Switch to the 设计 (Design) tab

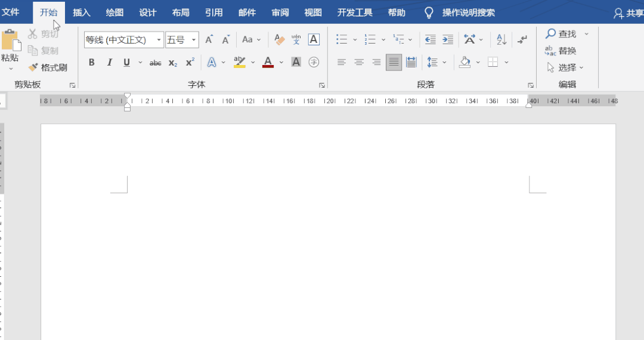point(147,13)
